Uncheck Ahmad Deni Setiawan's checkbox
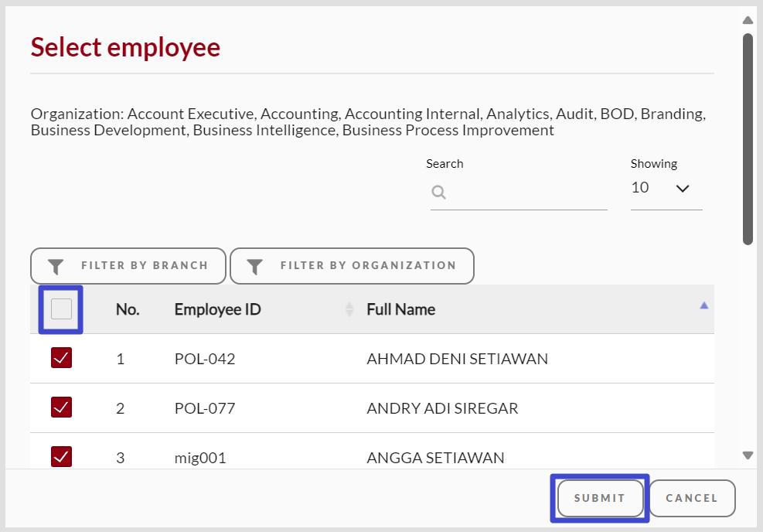Screen dimensions: 763x532 point(61,358)
